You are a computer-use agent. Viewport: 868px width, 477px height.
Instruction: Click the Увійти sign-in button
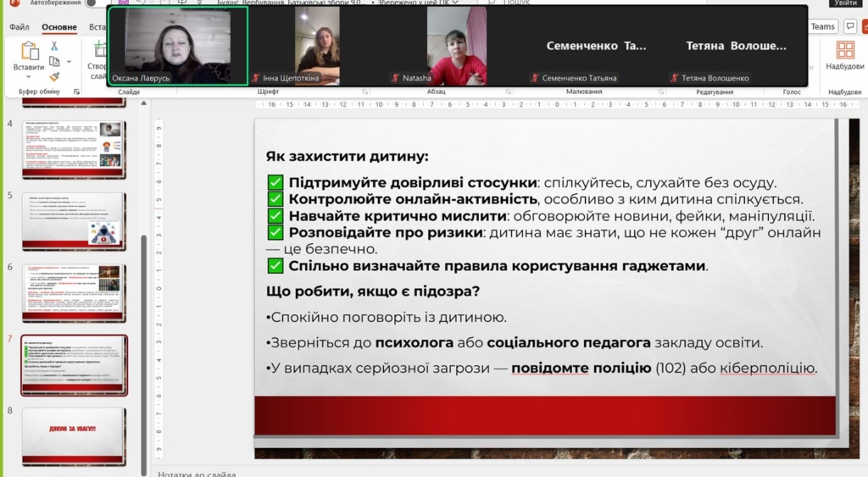pos(844,3)
